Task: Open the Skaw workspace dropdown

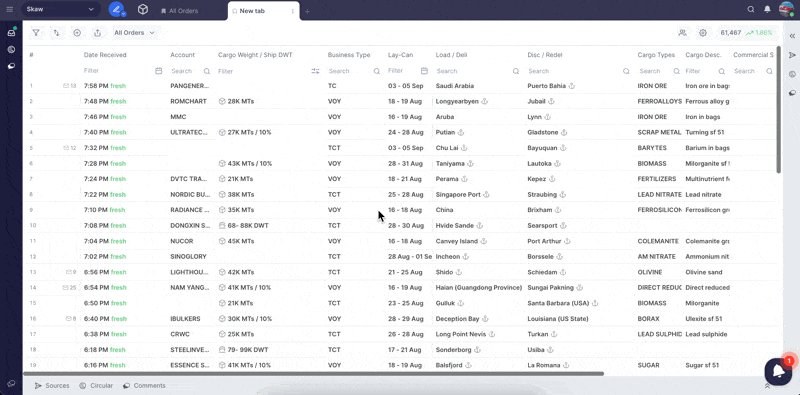Action: pyautogui.click(x=61, y=9)
